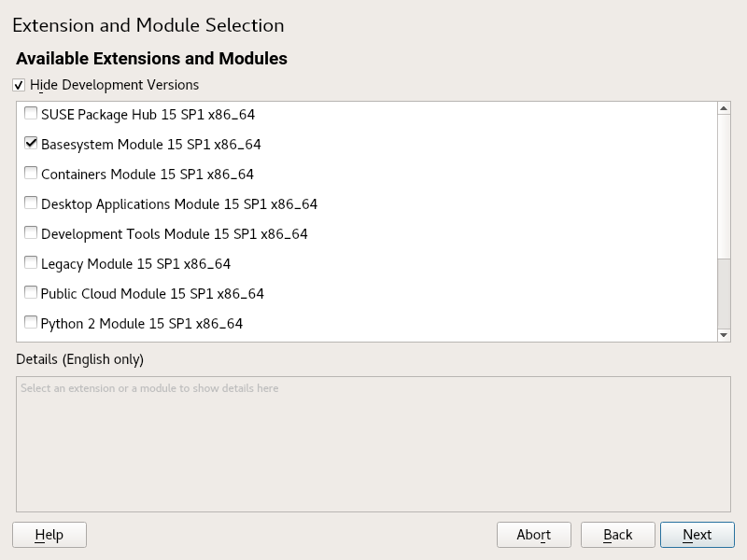Enable SUSE Package Hub 15 SP1 checkbox
This screenshot has width=747, height=560.
click(31, 115)
